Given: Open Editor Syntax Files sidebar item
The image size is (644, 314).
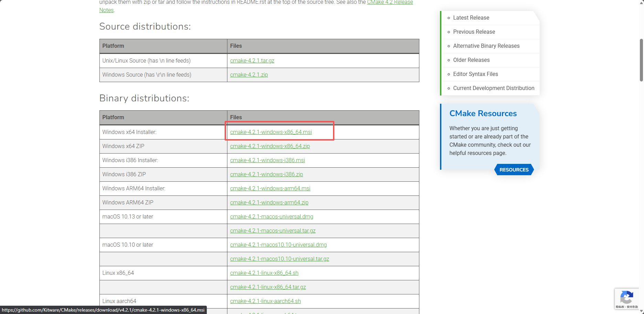Looking at the screenshot, I should point(475,74).
